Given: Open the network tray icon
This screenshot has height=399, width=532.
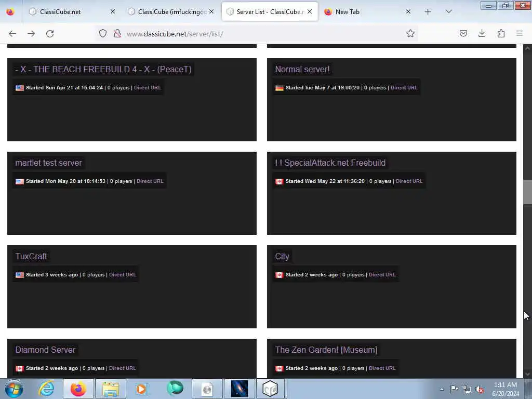Looking at the screenshot, I should click(x=467, y=389).
